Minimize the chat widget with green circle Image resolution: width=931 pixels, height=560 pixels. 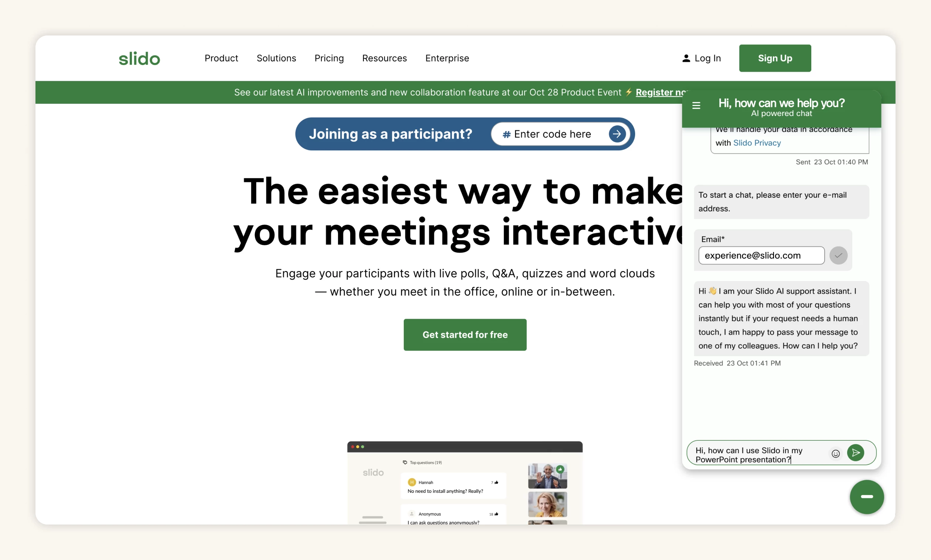[866, 496]
